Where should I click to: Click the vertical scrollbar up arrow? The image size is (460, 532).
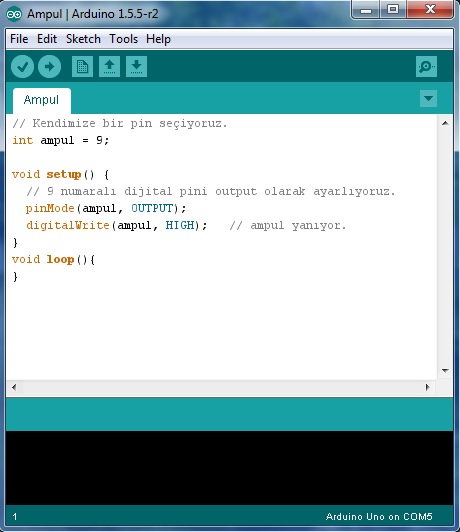(445, 123)
